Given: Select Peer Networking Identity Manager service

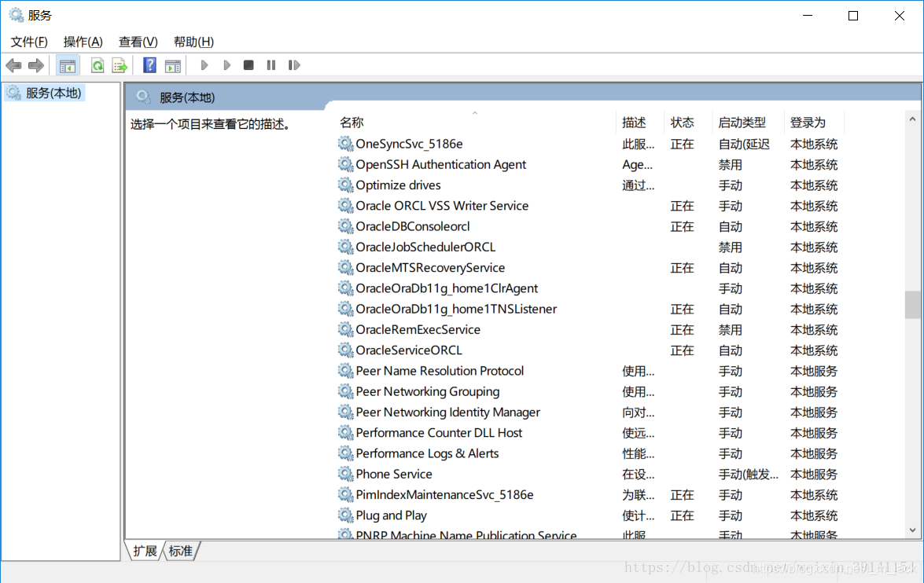Looking at the screenshot, I should point(448,412).
